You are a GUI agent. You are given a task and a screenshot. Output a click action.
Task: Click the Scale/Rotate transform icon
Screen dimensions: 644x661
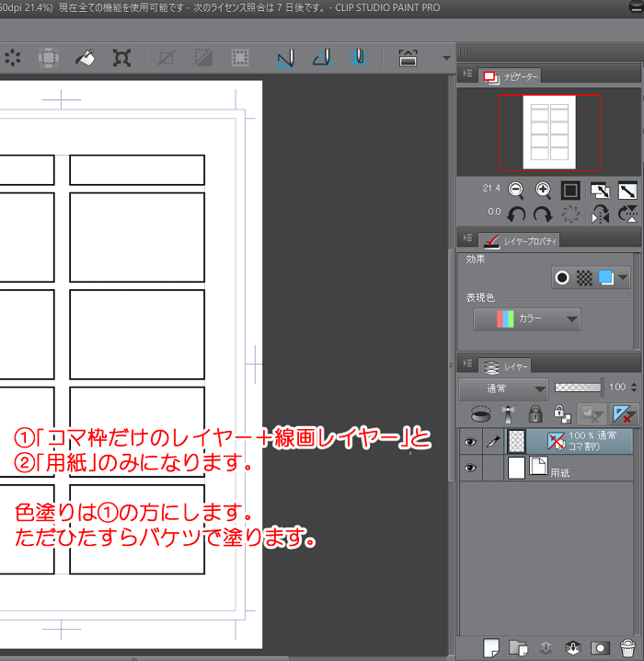coord(121,58)
